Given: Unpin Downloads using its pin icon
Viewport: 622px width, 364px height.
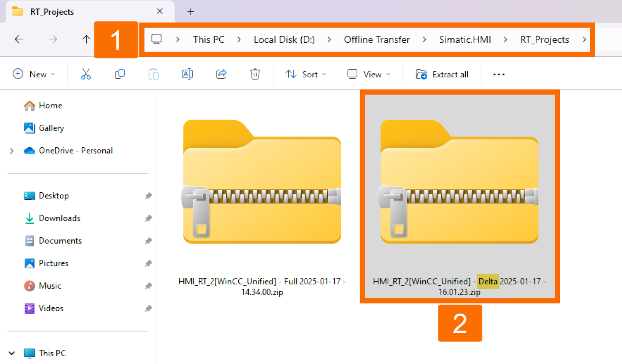Looking at the screenshot, I should [148, 218].
